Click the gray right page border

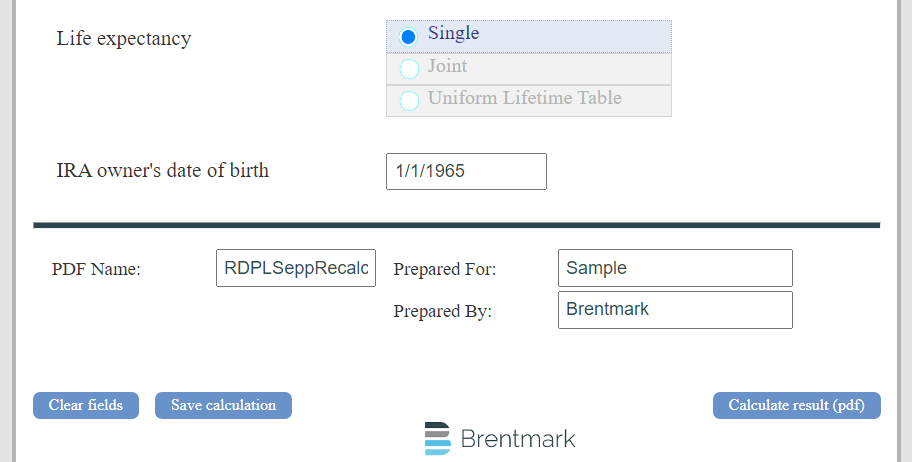point(904,230)
